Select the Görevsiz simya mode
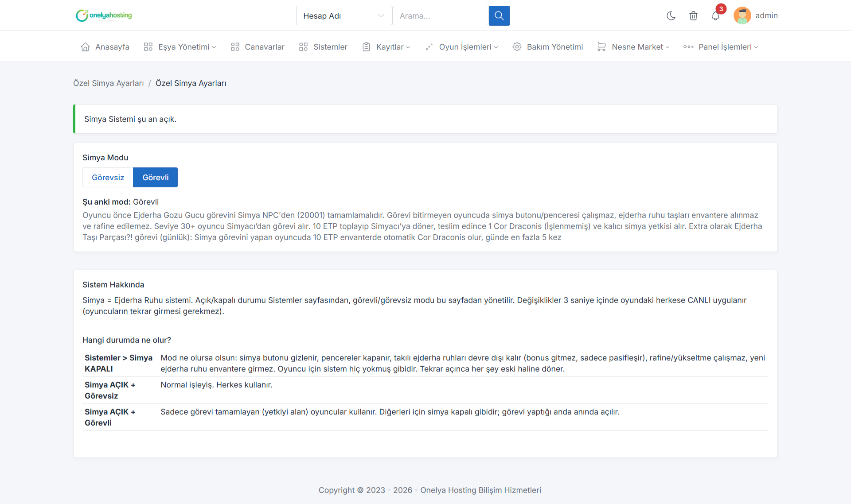Image resolution: width=851 pixels, height=504 pixels. point(108,177)
